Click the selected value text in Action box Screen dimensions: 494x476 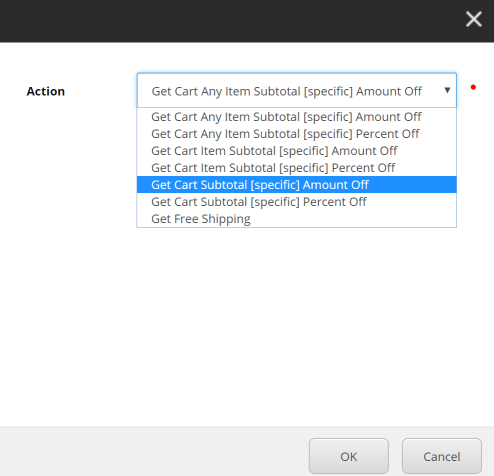click(x=287, y=91)
